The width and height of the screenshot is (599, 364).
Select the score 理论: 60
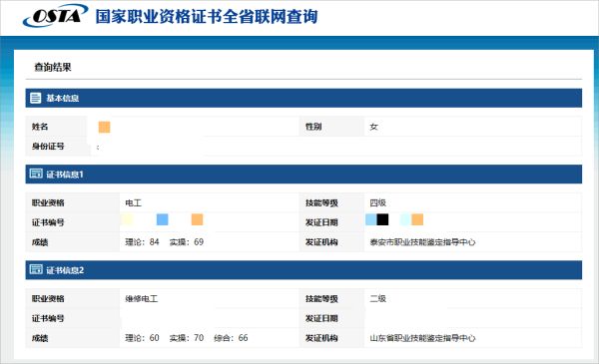[142, 338]
